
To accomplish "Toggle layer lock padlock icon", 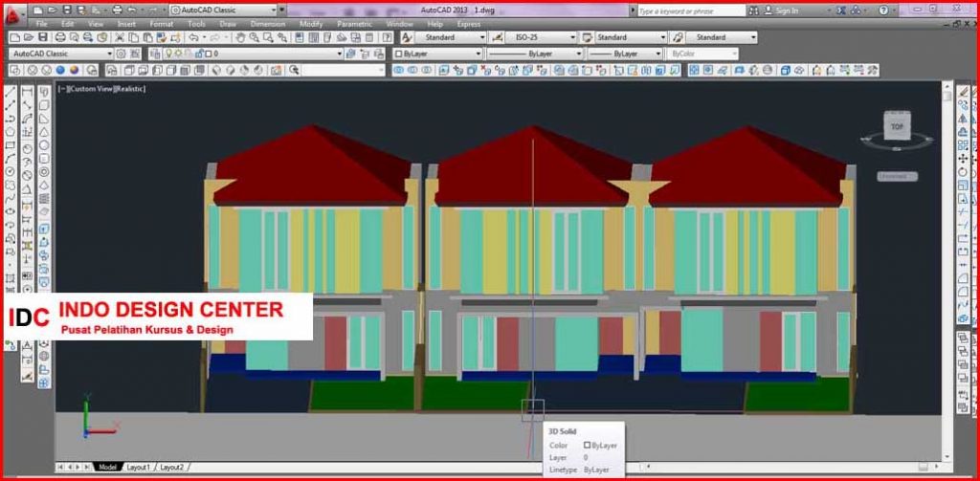I will coord(198,54).
